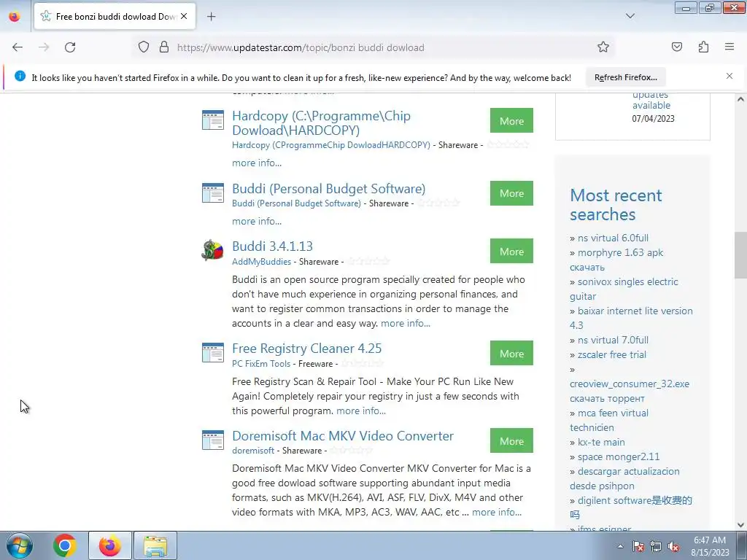Open Buddi (Personal Budget Software) title link
The width and height of the screenshot is (747, 560).
coord(329,189)
